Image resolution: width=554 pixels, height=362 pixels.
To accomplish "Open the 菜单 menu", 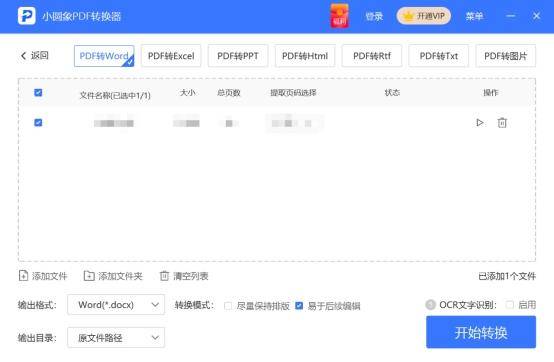I will click(x=474, y=16).
